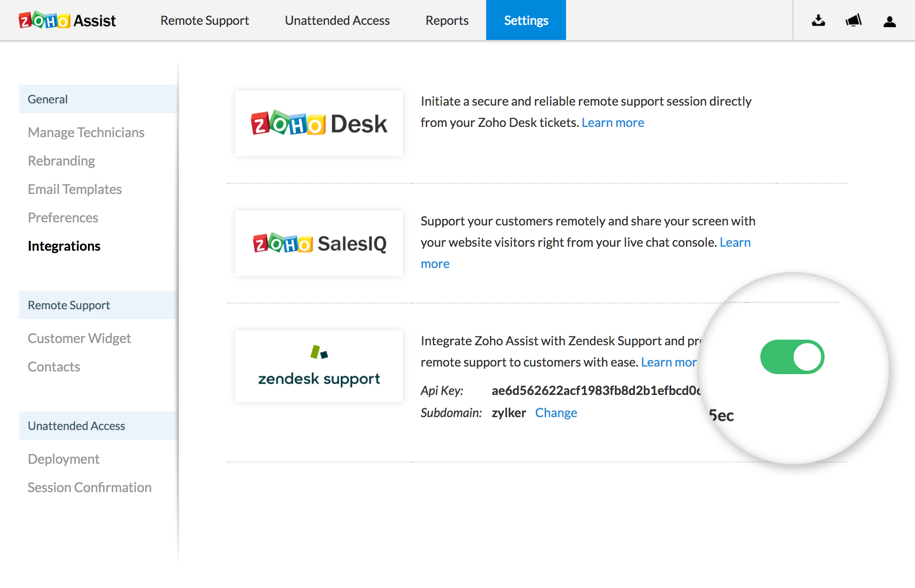Image resolution: width=915 pixels, height=588 pixels.
Task: Open Manage Technicians settings
Action: click(86, 132)
